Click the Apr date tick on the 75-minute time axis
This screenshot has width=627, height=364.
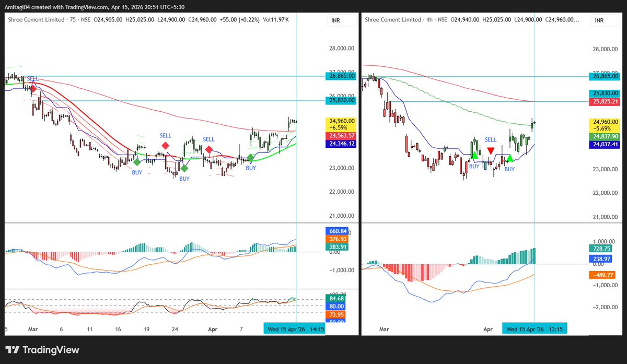point(213,330)
